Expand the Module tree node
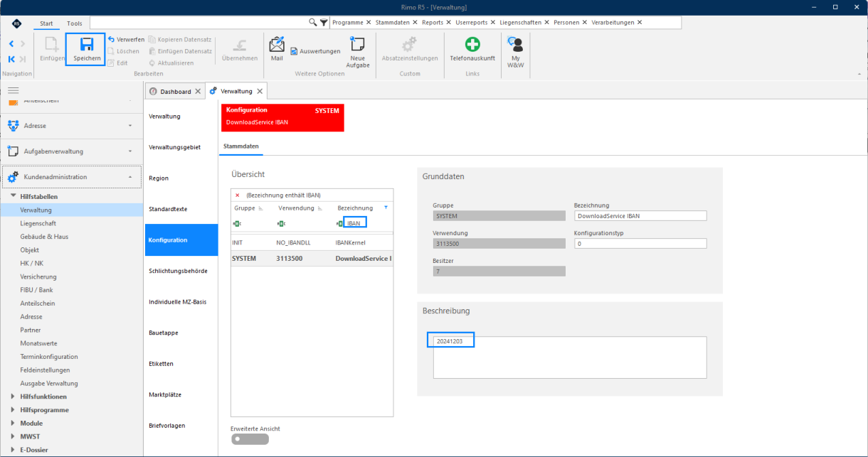 coord(14,423)
